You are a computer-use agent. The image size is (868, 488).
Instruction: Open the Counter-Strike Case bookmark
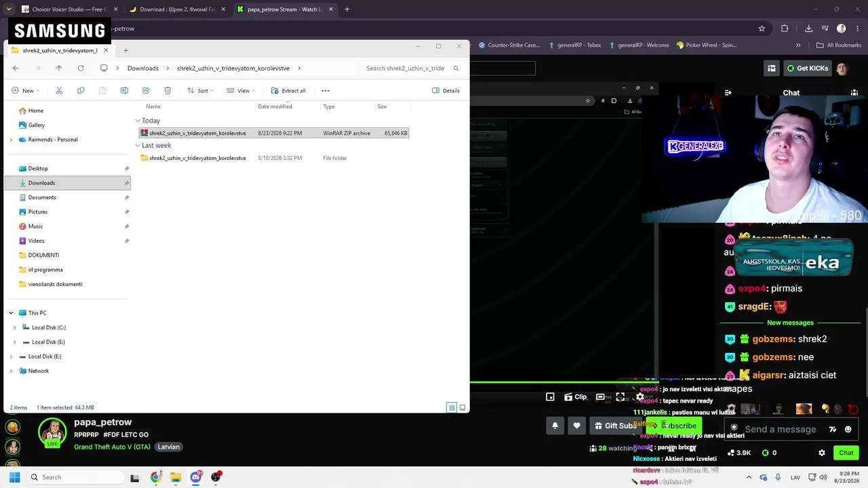coord(509,45)
